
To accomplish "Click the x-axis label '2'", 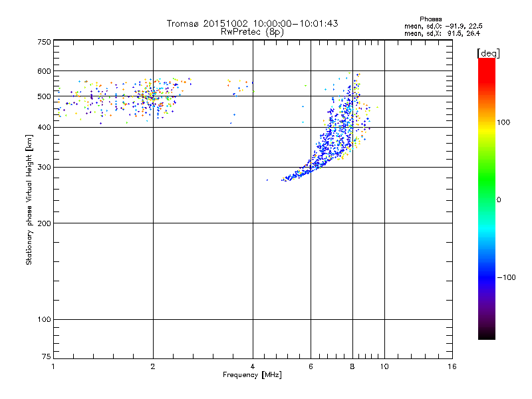I will 153,366.
